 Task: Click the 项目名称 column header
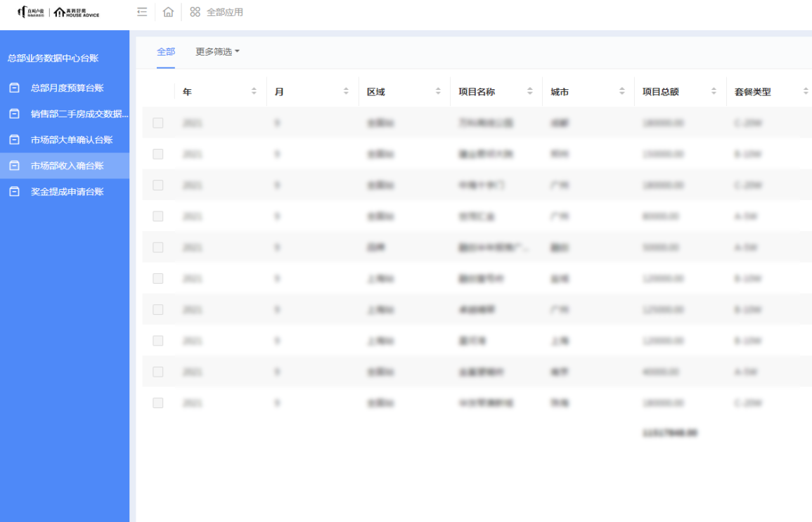click(x=477, y=91)
